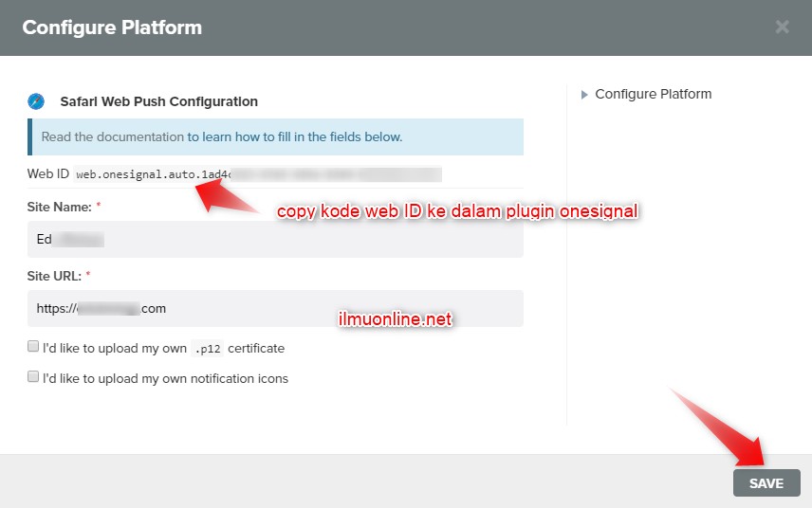Focus the Site URL text field
This screenshot has height=508, width=812.
(275, 308)
